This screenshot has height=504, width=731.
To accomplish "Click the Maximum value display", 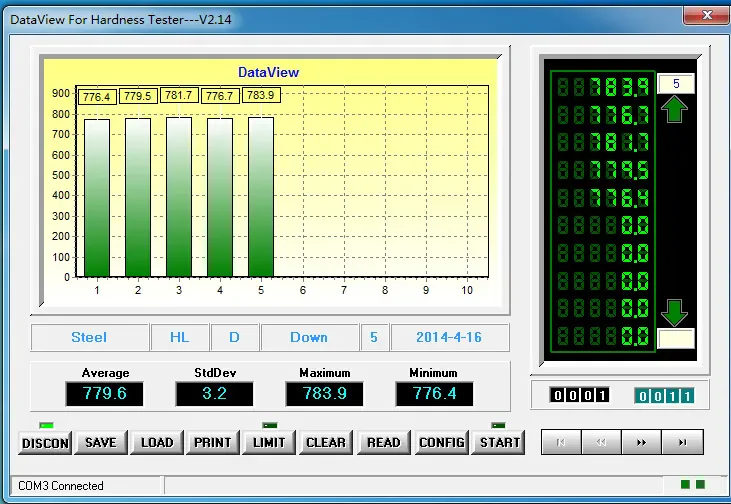I will [324, 394].
